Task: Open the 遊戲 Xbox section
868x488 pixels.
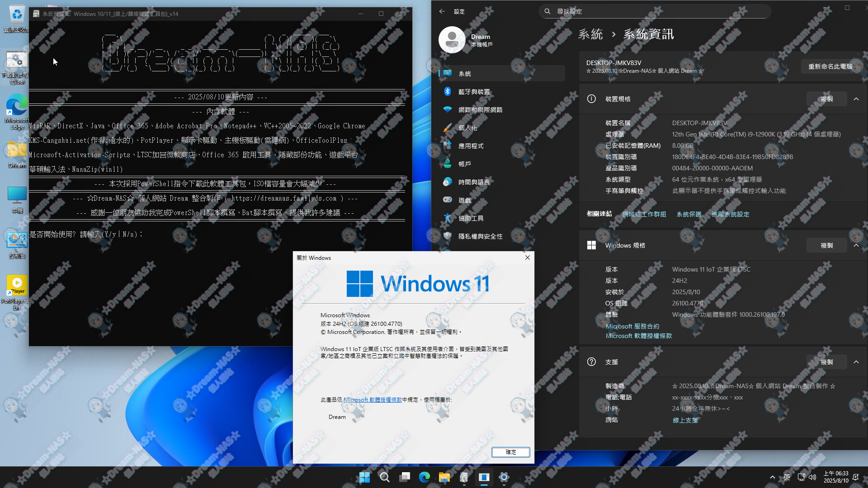Action: point(464,200)
